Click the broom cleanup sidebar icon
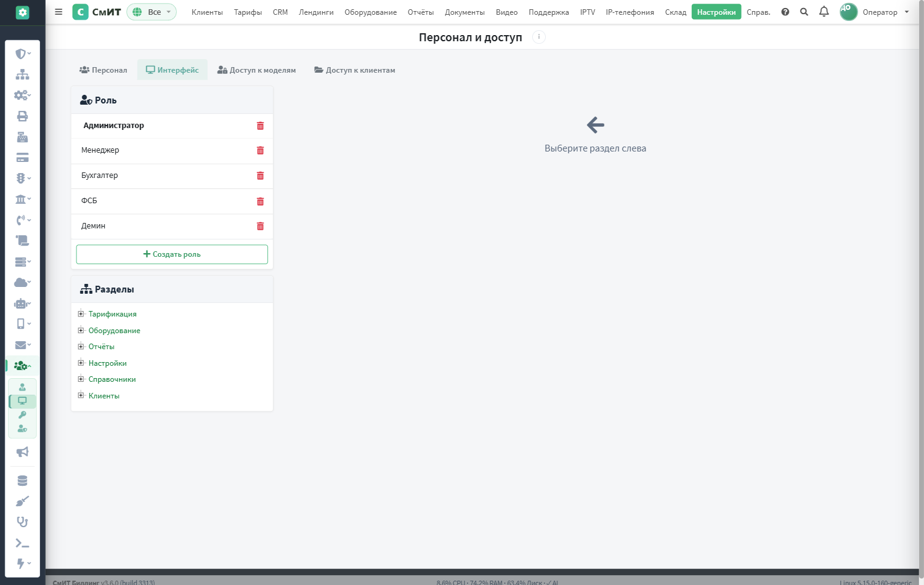The width and height of the screenshot is (924, 585). coord(22,501)
